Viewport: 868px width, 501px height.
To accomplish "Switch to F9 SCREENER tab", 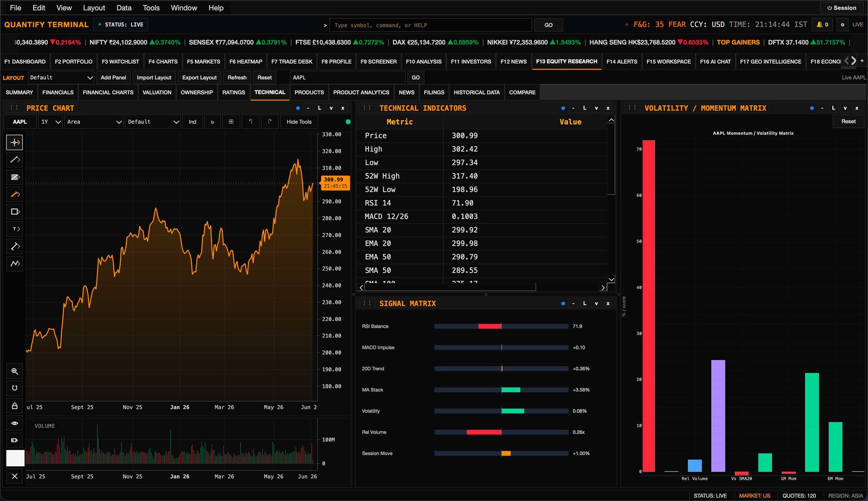I will 379,61.
